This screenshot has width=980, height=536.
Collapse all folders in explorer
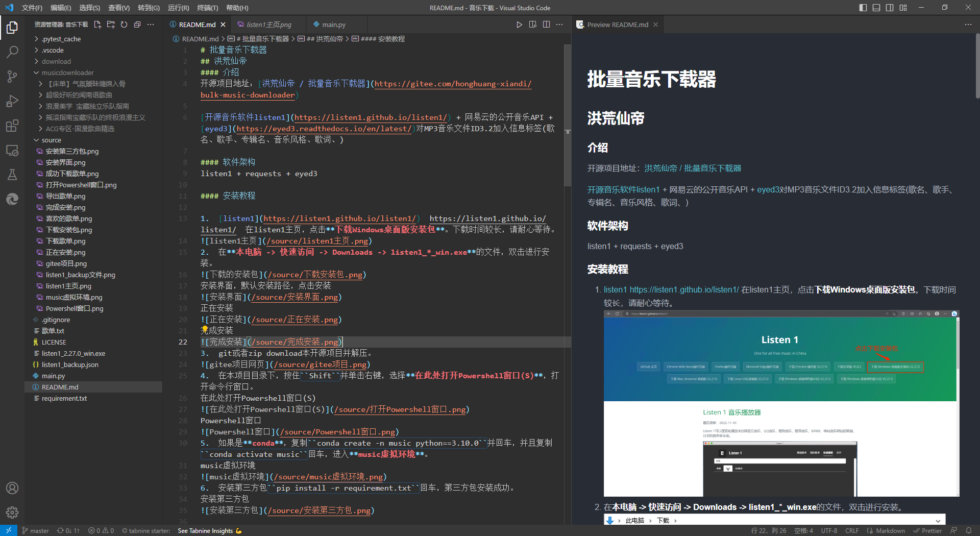click(x=137, y=25)
